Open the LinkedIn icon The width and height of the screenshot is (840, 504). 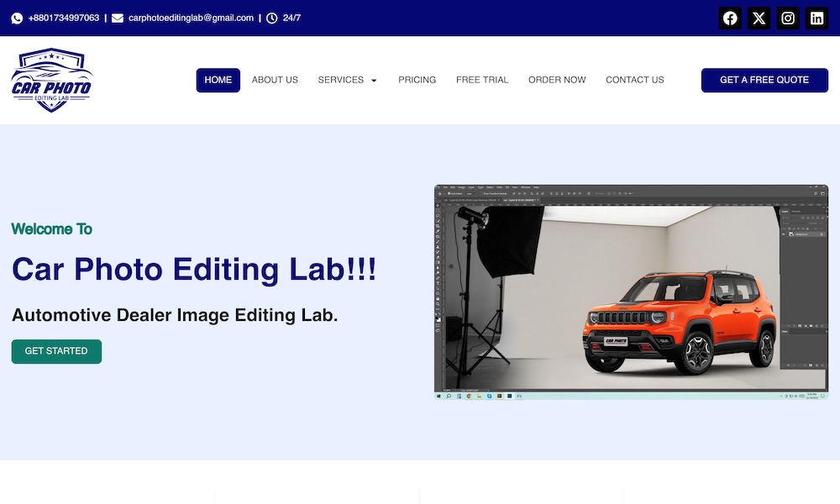tap(816, 18)
